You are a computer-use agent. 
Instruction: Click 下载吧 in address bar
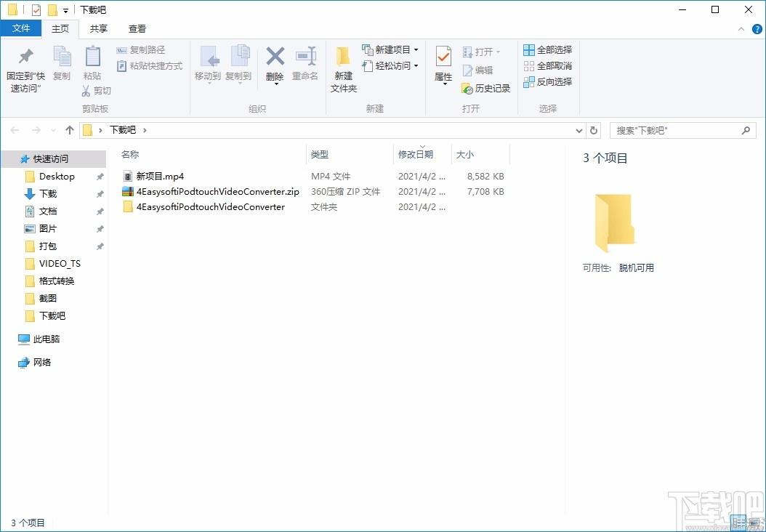point(123,130)
